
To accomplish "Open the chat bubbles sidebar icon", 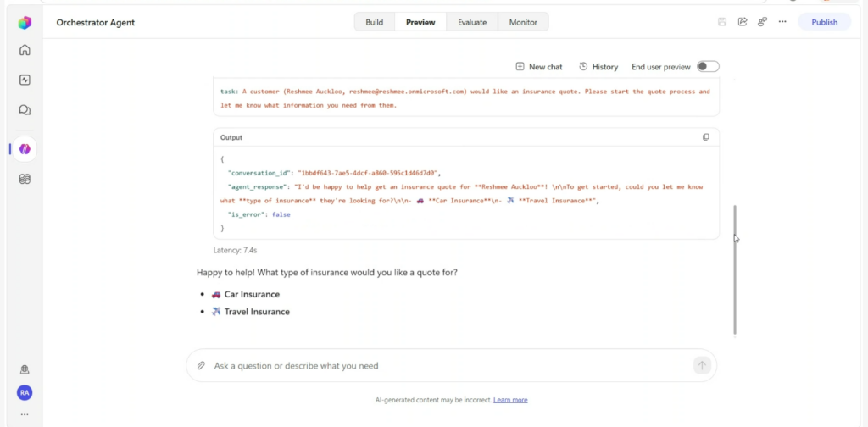I will tap(25, 110).
